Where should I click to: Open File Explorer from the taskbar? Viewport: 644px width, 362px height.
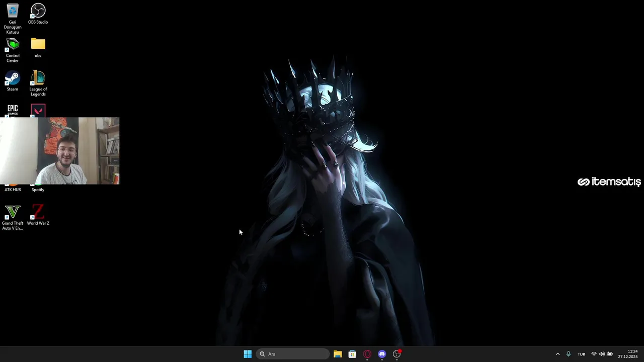(338, 354)
